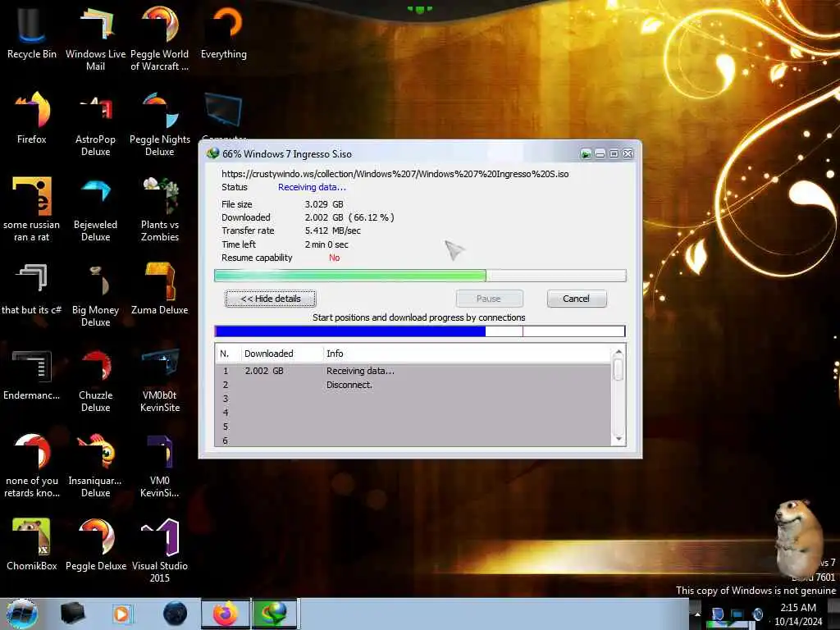Select the Big Money Deluxe icon

click(95, 294)
